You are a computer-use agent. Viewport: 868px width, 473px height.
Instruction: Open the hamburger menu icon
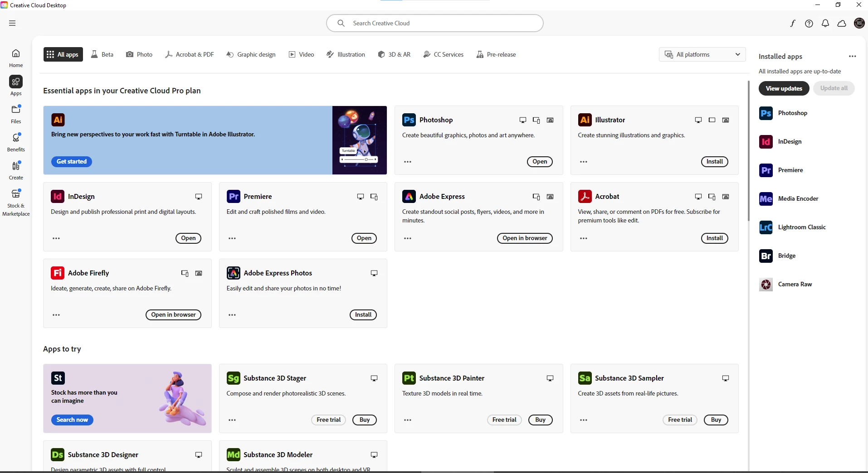pos(12,23)
